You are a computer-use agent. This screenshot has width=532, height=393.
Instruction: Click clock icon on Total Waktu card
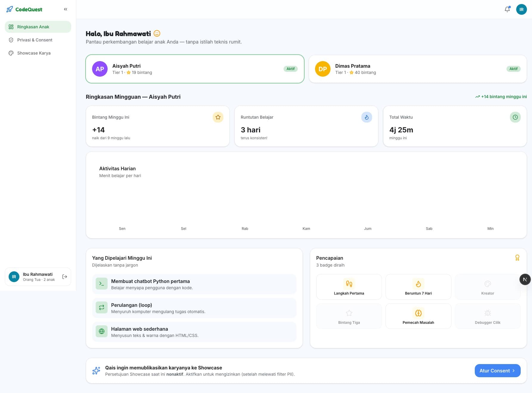click(x=515, y=117)
